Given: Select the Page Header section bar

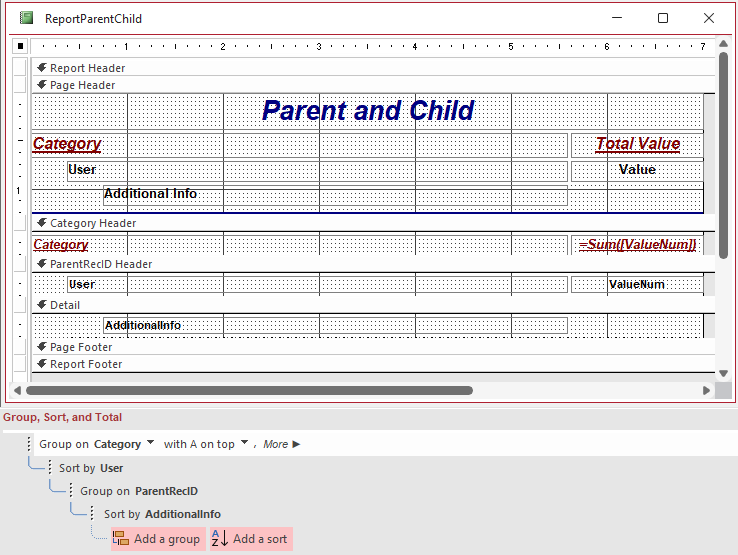Looking at the screenshot, I should (x=374, y=85).
